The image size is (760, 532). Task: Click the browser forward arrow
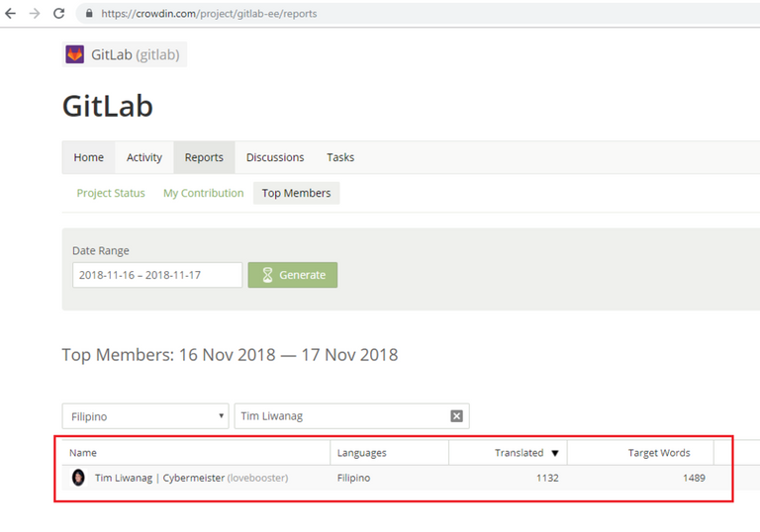[x=35, y=14]
